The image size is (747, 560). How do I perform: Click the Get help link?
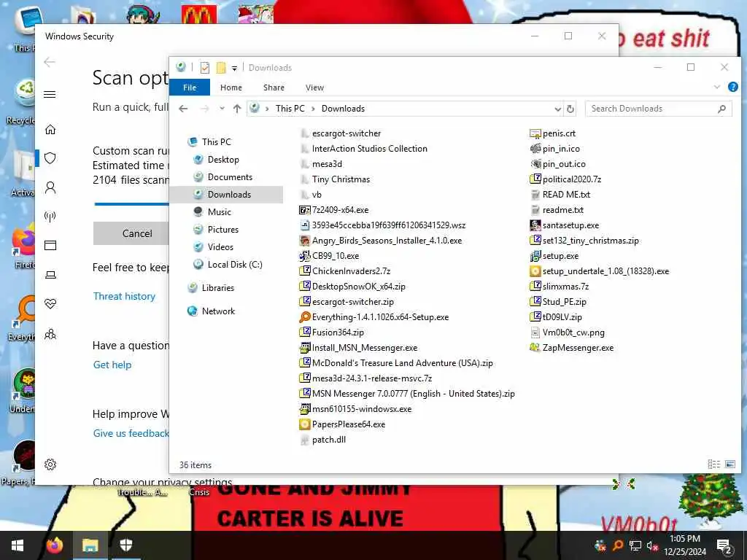click(x=112, y=365)
